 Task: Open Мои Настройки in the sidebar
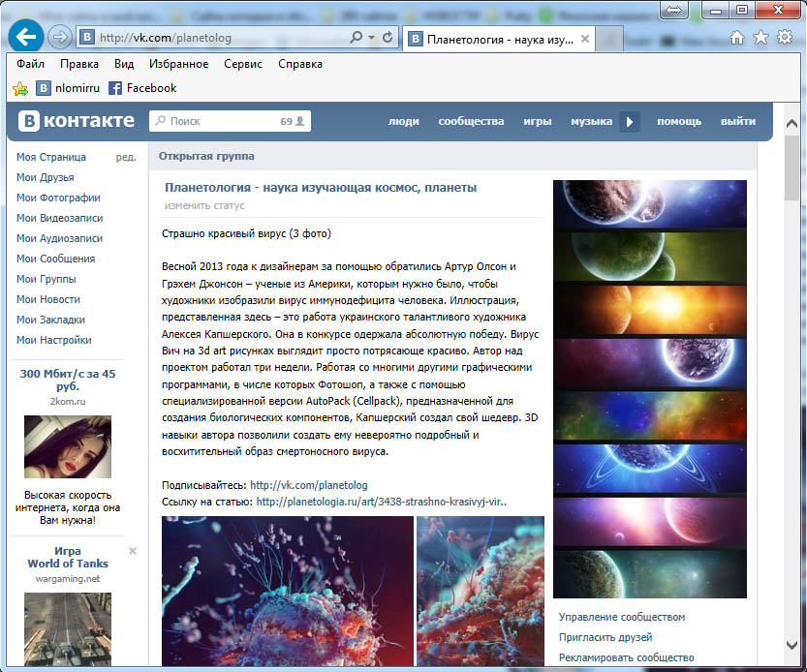[x=54, y=340]
